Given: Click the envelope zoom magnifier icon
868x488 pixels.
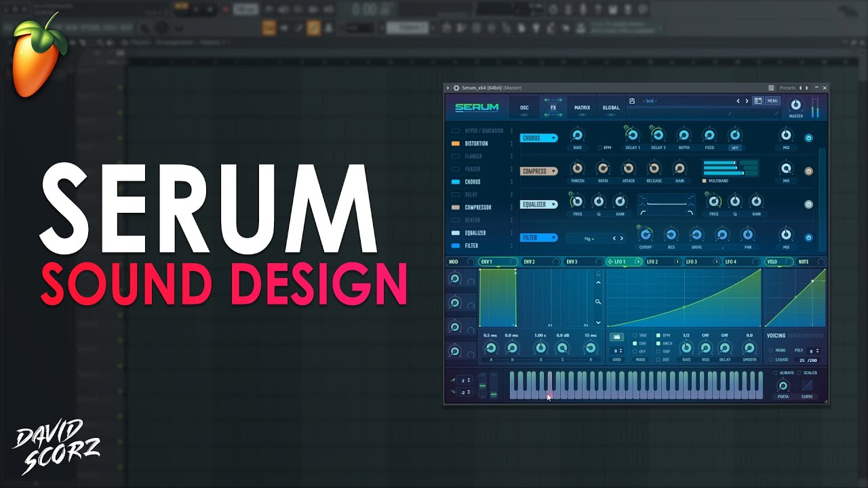Looking at the screenshot, I should (x=598, y=302).
